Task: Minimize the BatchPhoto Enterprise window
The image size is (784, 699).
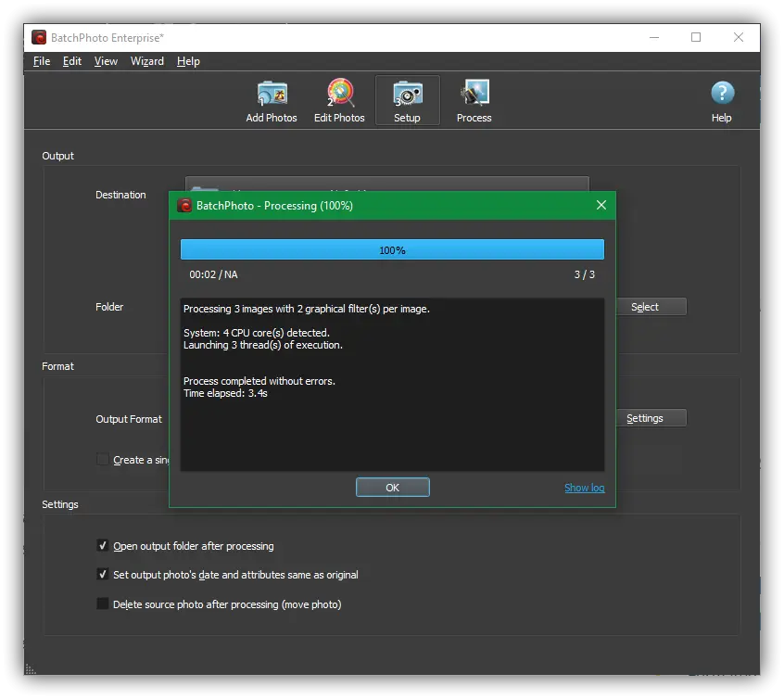Action: [x=654, y=37]
